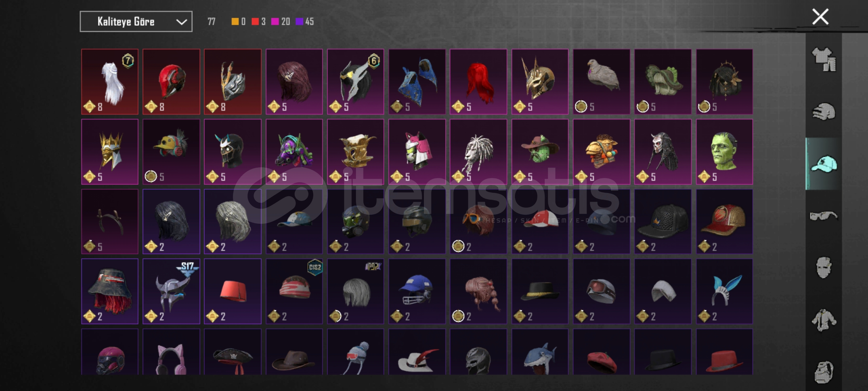The height and width of the screenshot is (391, 868).
Task: Open the glasses category icon
Action: [824, 216]
